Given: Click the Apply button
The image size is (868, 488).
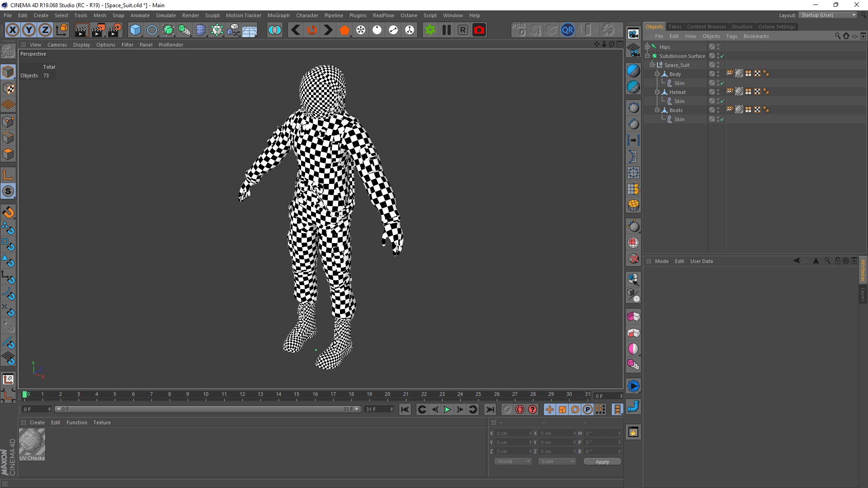Looking at the screenshot, I should [x=602, y=462].
